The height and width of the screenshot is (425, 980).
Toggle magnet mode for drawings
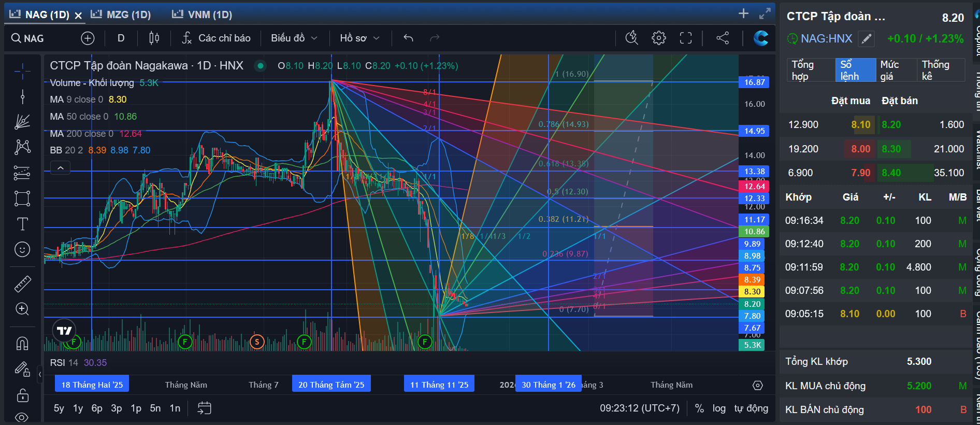pos(22,344)
